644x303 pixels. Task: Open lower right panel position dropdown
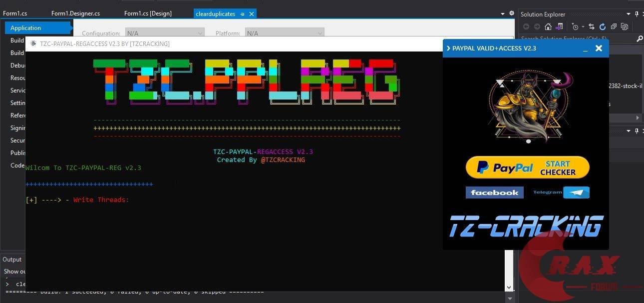click(x=629, y=131)
